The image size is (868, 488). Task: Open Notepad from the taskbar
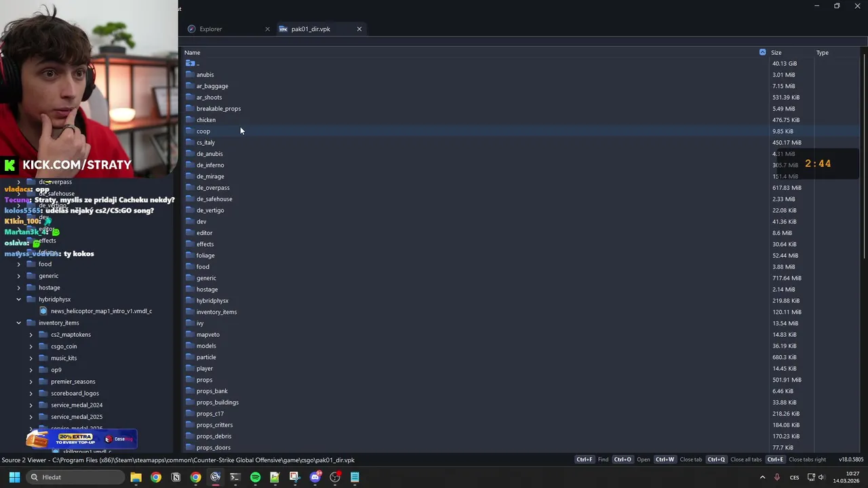point(355,477)
